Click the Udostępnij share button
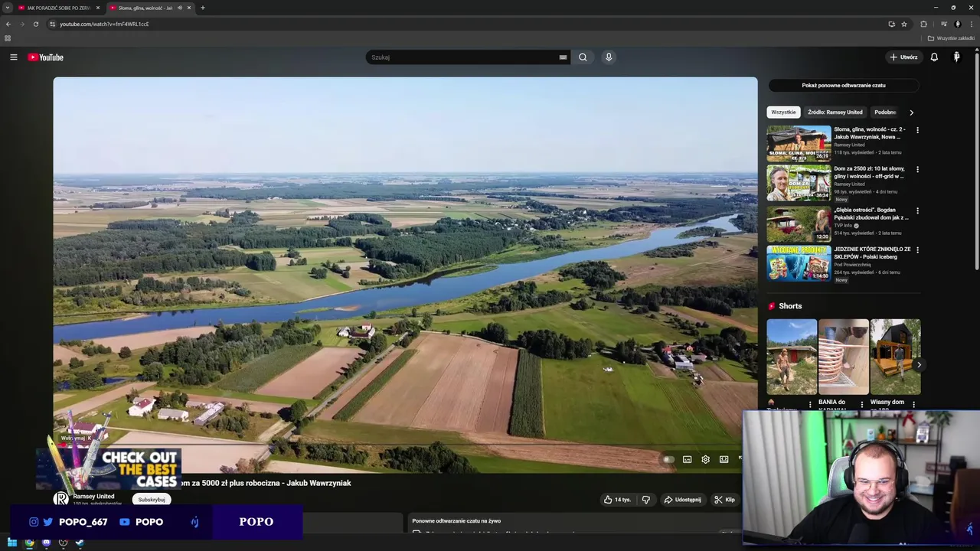This screenshot has height=551, width=980. [682, 500]
